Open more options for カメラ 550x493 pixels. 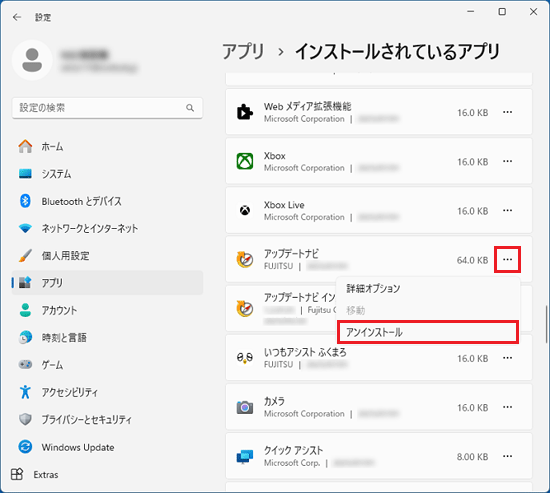tap(508, 407)
